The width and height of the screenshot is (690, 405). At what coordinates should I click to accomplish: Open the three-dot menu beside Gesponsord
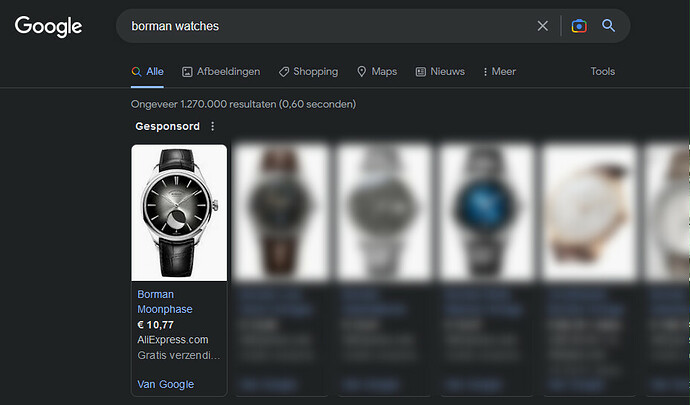(213, 126)
